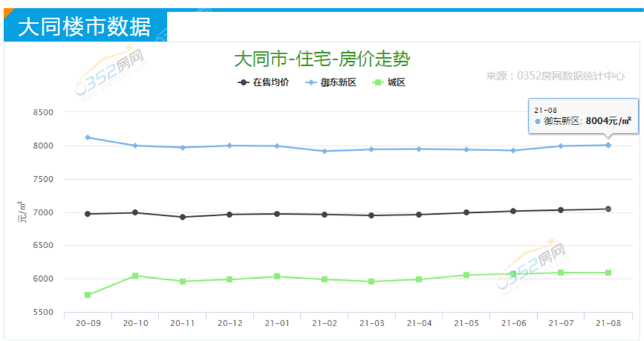
Task: Click the 21-02 x-axis label
Action: pos(325,322)
